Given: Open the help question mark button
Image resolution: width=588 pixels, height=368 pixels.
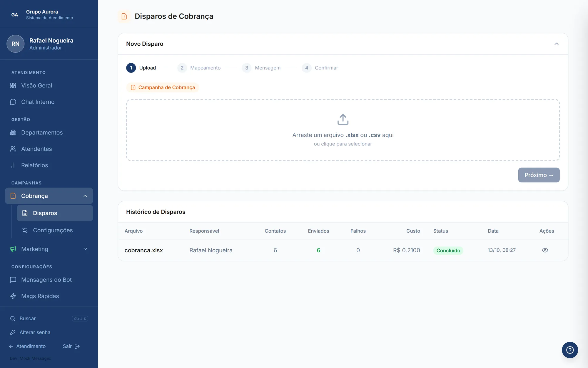Looking at the screenshot, I should coord(570,350).
